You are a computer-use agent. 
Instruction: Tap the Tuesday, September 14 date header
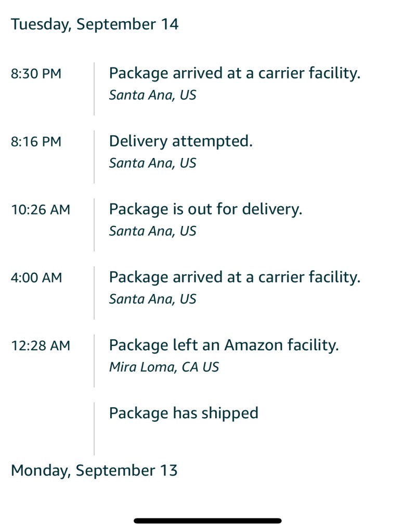[95, 24]
